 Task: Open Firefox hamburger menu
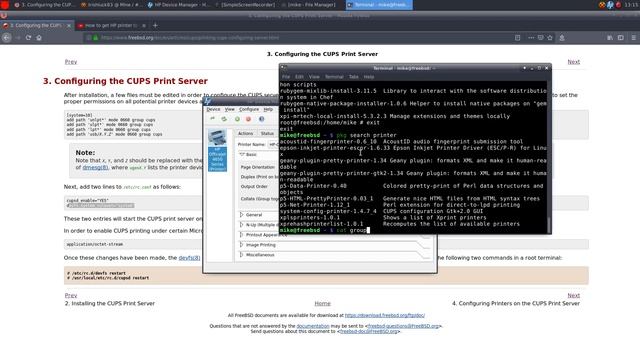(633, 38)
